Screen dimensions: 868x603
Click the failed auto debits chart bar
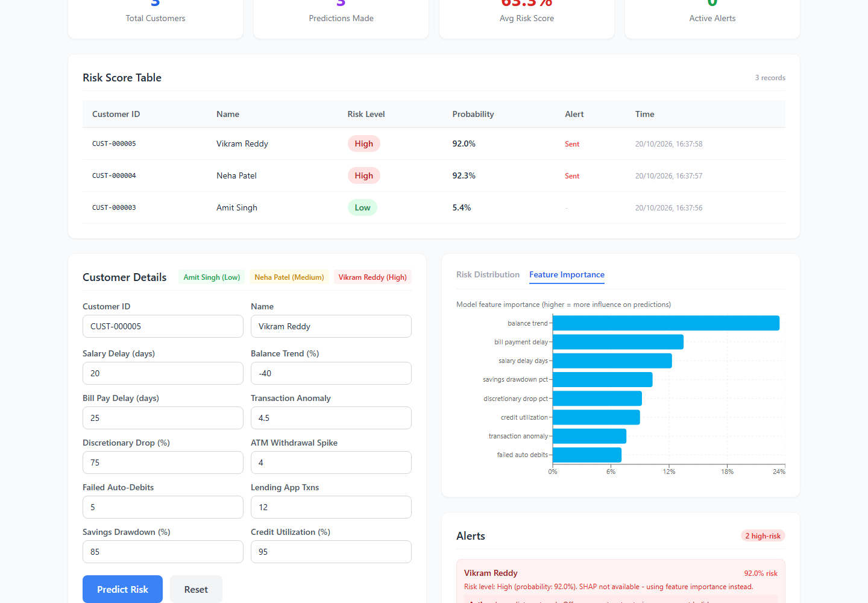click(x=587, y=455)
